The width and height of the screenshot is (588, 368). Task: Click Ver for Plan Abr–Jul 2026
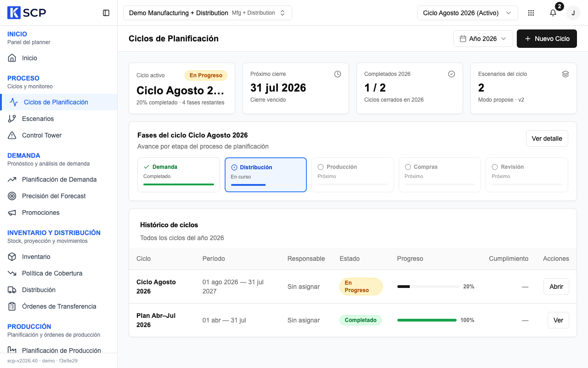point(558,320)
